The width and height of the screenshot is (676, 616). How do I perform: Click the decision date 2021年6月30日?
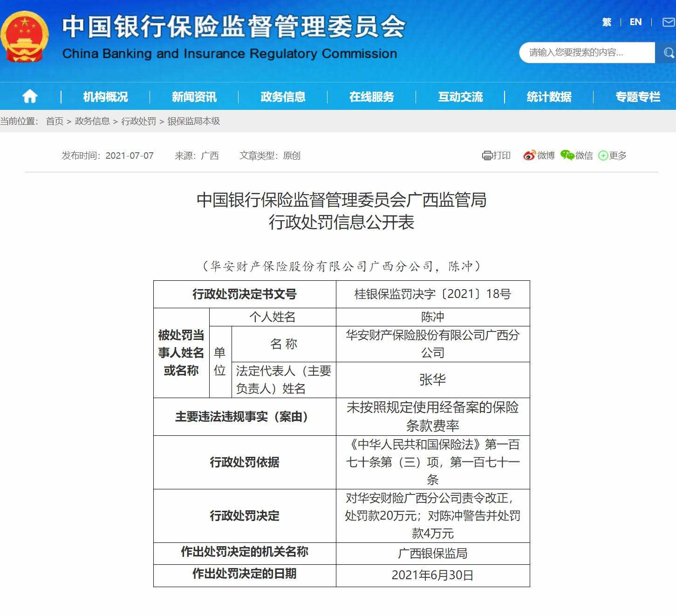[x=433, y=575]
